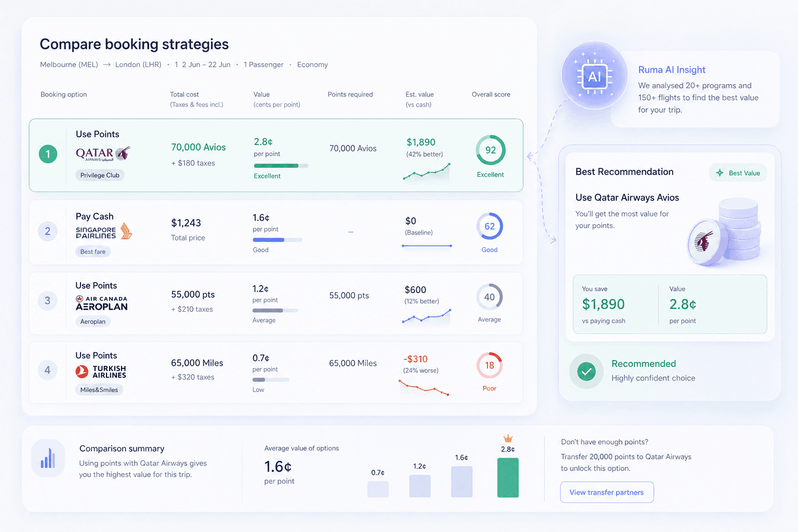Screen dimensions: 798x532
Task: Click the Aeroplan tag
Action: pos(93,322)
